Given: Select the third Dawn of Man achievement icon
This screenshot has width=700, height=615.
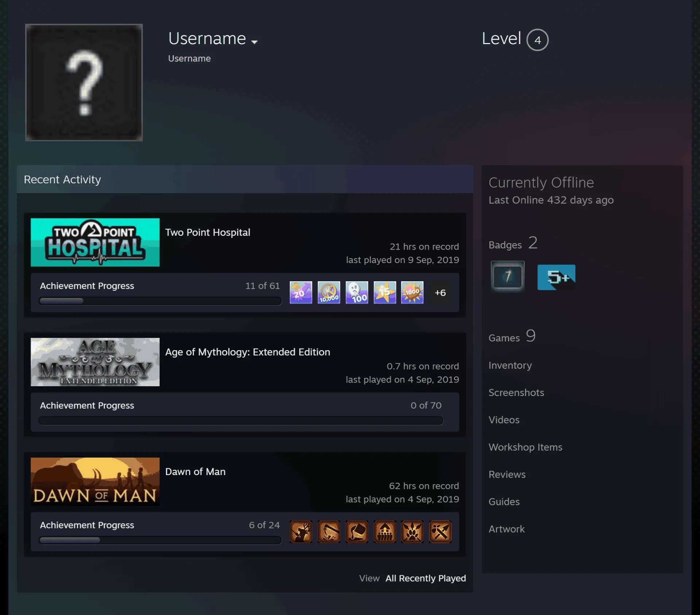Looking at the screenshot, I should tap(357, 532).
